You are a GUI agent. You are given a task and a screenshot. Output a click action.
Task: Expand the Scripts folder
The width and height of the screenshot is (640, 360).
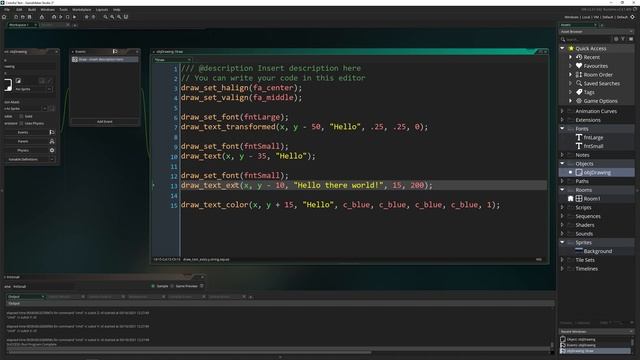[x=562, y=207]
